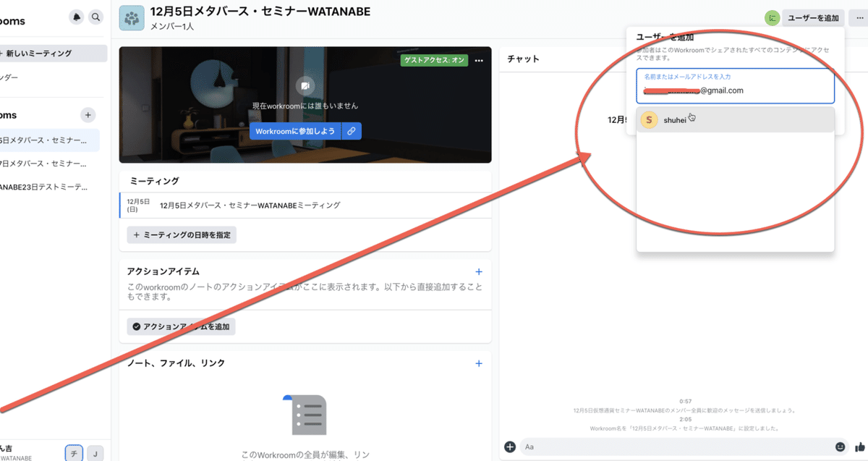Open the 12月5日 meeting entry in the ミーティング list
This screenshot has width=868, height=461.
tap(305, 205)
